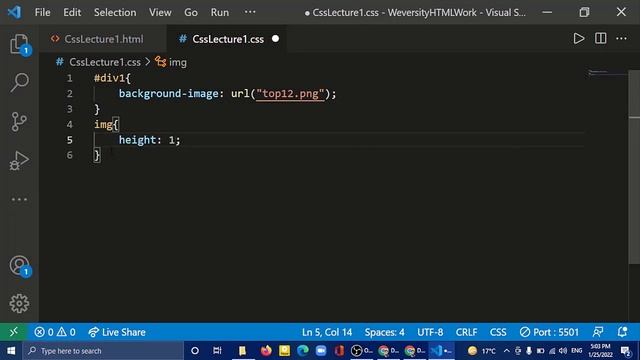Viewport: 640px width, 360px height.
Task: Change end of line sequence CRLF
Action: (x=466, y=332)
